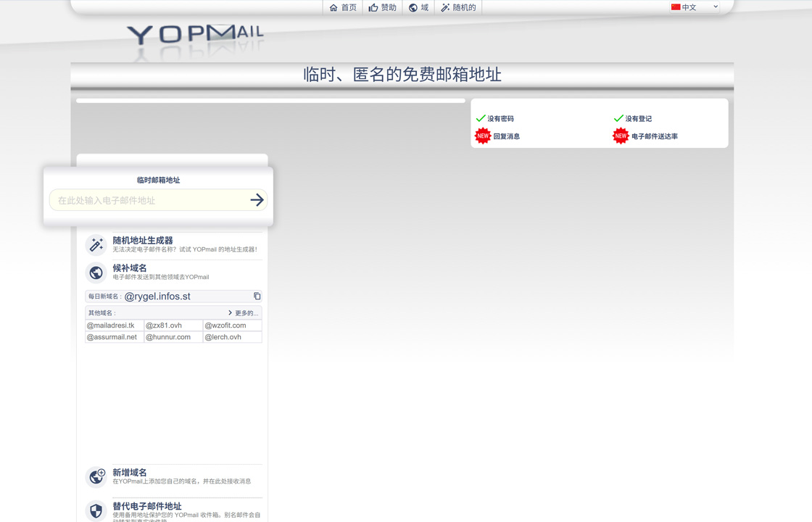Select domain @mailadresi.tk
The width and height of the screenshot is (812, 522).
tap(115, 326)
